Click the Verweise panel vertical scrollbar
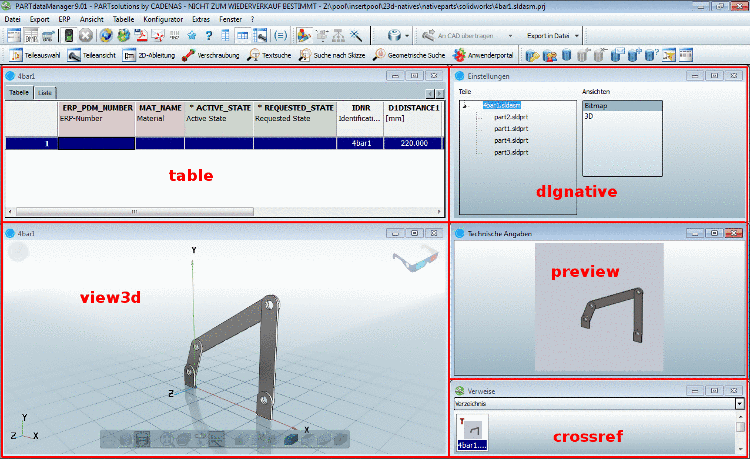Viewport: 750px width, 459px height. (740, 433)
